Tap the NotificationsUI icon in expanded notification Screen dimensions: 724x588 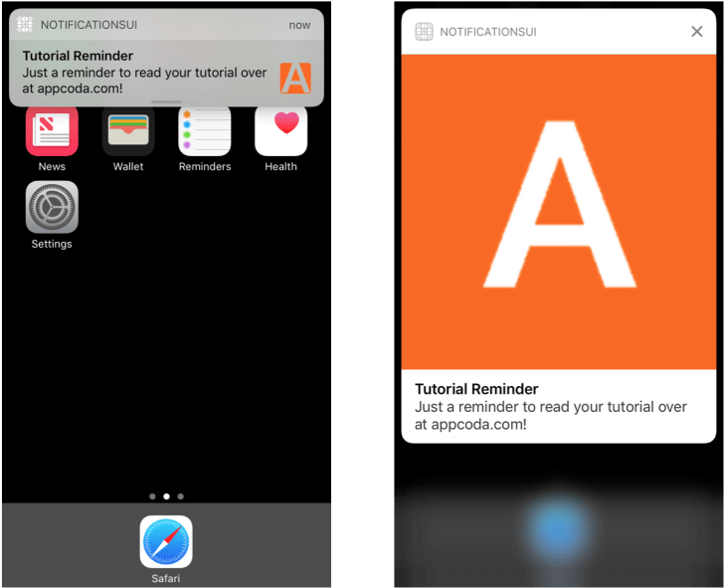(x=424, y=32)
